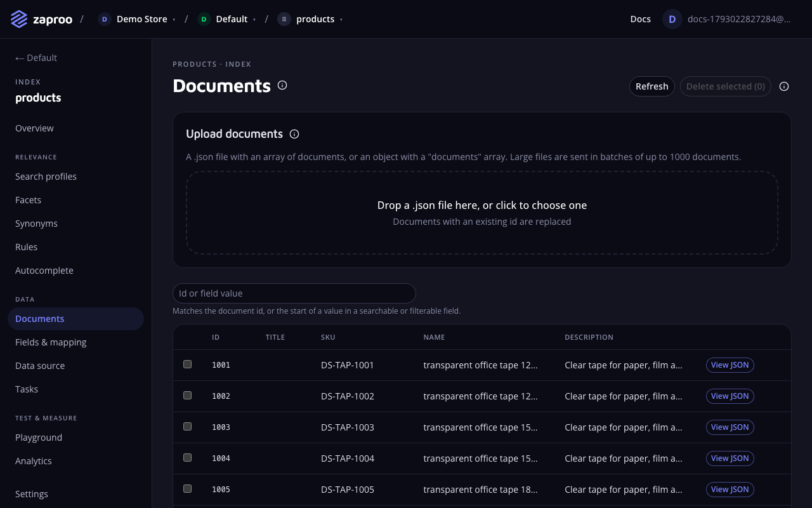This screenshot has height=508, width=812.
Task: Expand the Default environment dropdown arrow
Action: pos(254,20)
